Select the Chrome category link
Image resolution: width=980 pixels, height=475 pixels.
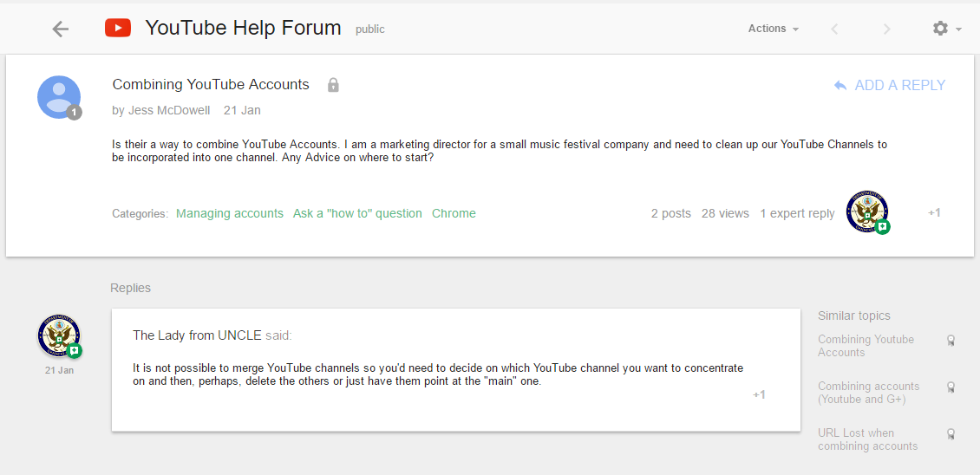click(x=454, y=213)
